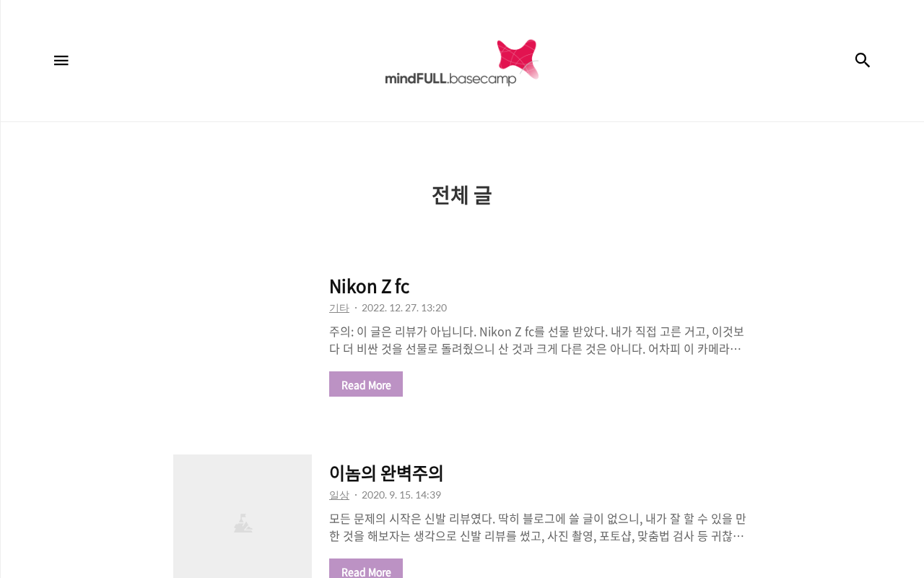Click the pink X logo emblem
The width and height of the screenshot is (924, 578).
pos(518,59)
